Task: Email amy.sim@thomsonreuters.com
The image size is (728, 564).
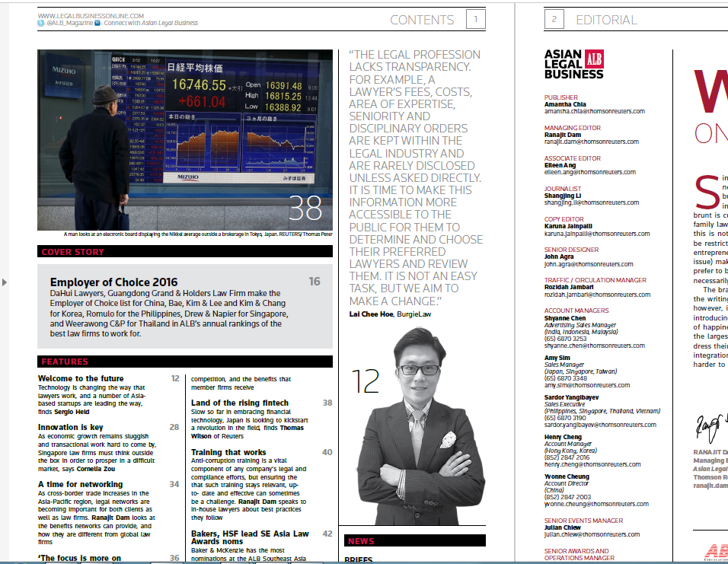Action: [587, 385]
